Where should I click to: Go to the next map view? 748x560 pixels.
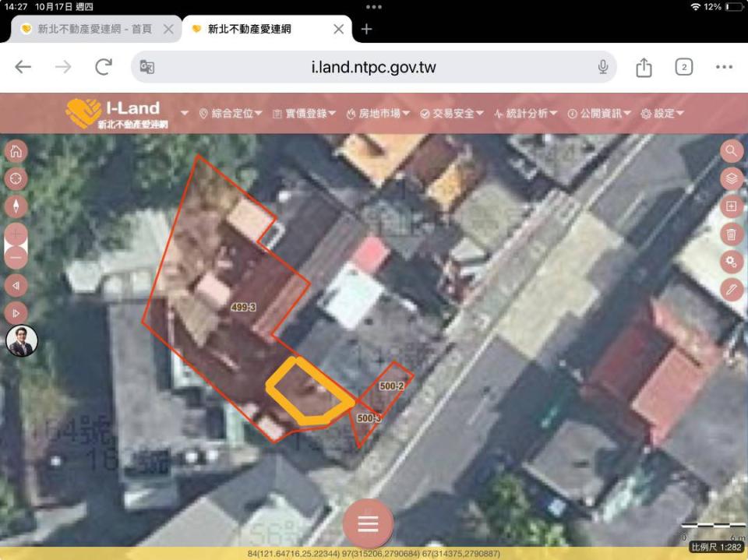tap(16, 313)
